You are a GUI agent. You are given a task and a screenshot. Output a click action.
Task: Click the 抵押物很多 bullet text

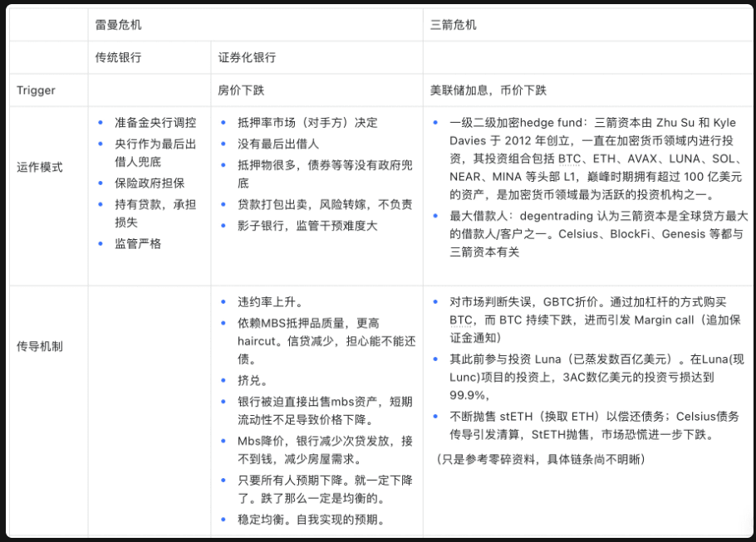point(325,174)
